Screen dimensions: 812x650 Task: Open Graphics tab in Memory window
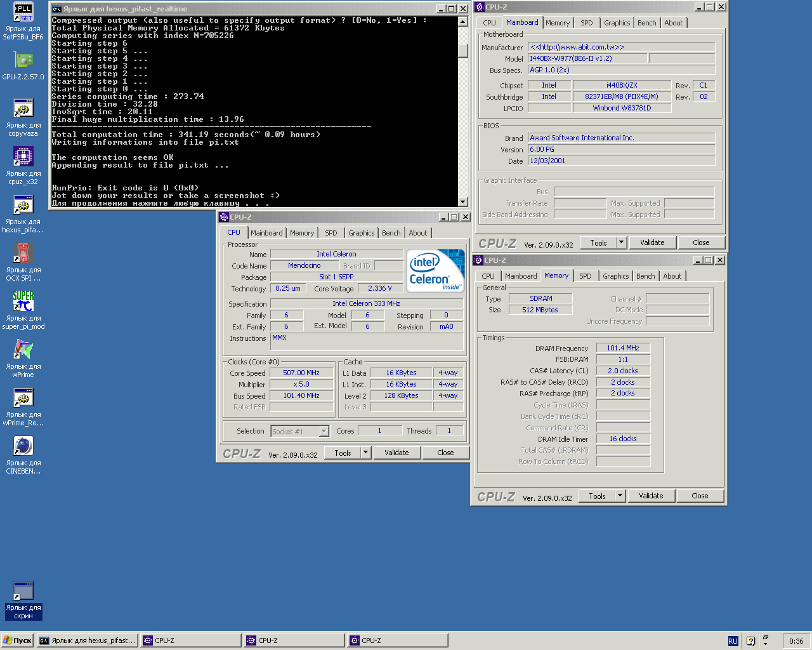[616, 276]
